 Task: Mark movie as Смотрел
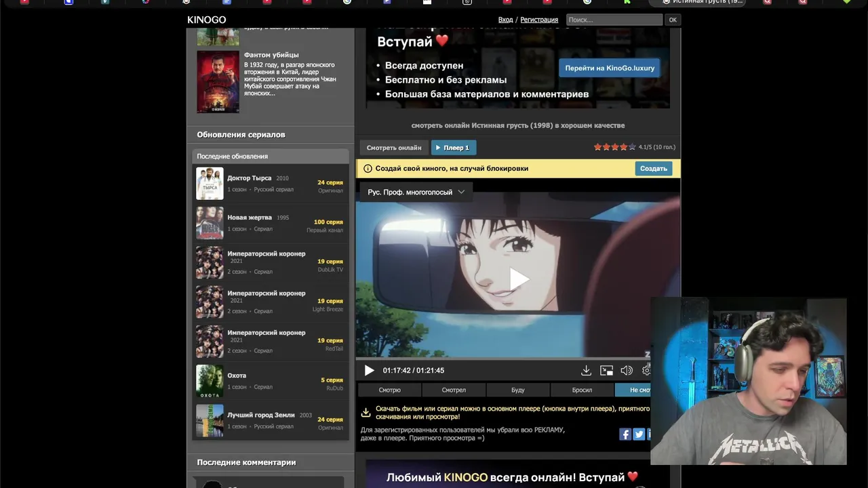[x=454, y=390]
